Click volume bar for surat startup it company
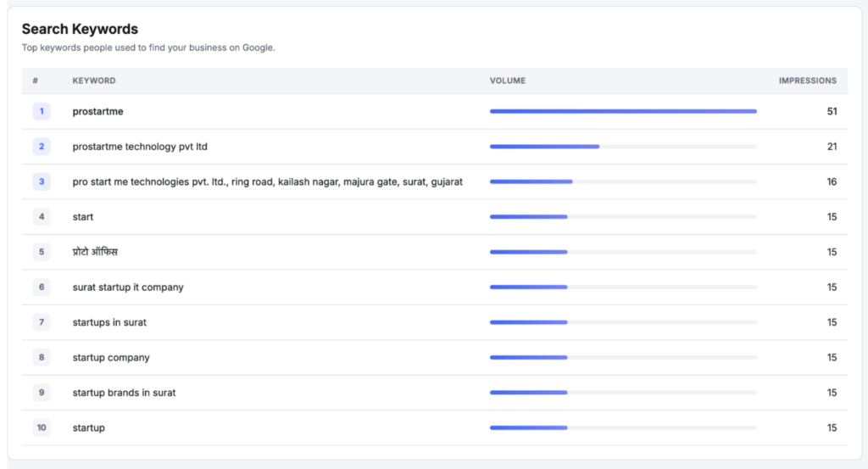 tap(623, 288)
